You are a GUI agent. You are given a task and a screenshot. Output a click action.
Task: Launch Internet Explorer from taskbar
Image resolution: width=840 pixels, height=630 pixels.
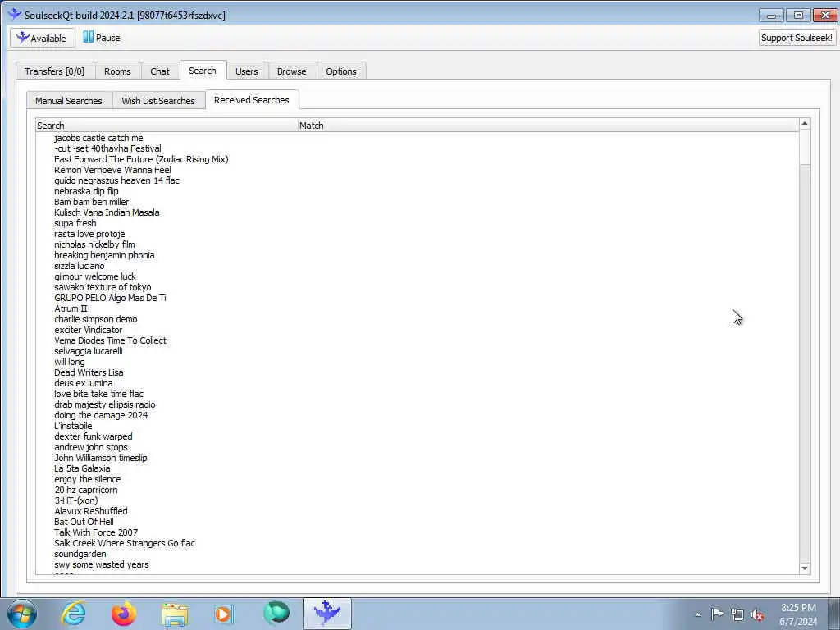click(x=73, y=614)
